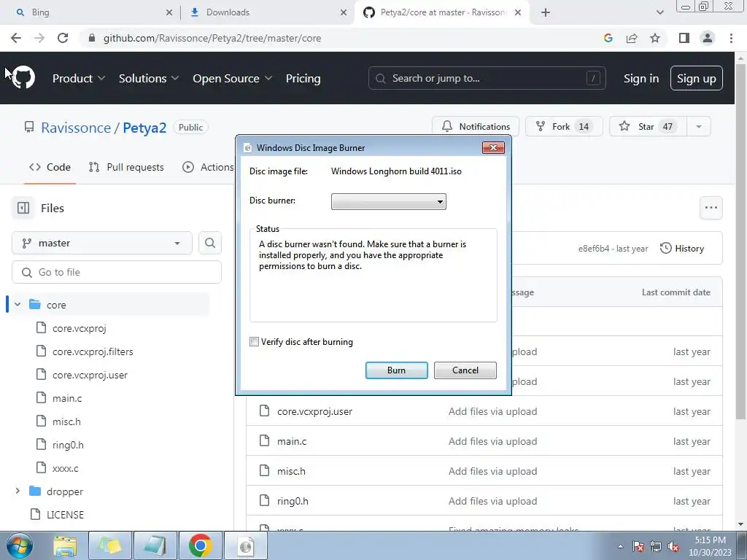747x560 pixels.
Task: Go back with browser back arrow
Action: pos(16,38)
